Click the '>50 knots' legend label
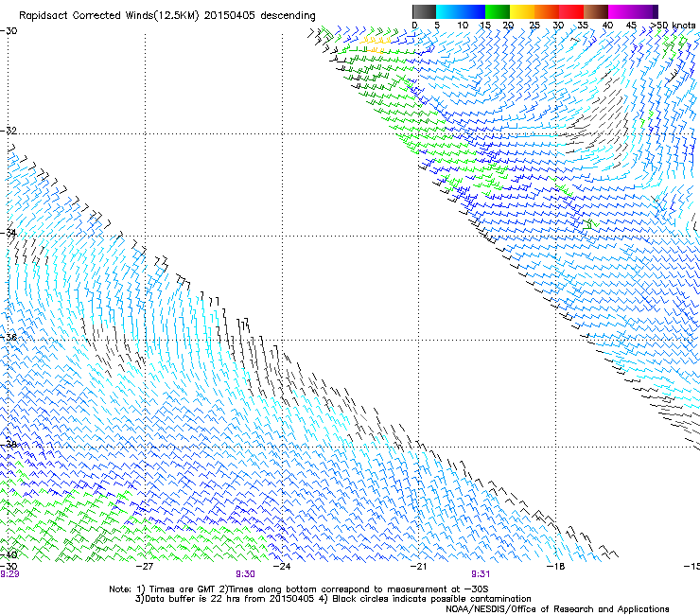The width and height of the screenshot is (700, 615). coord(674,26)
